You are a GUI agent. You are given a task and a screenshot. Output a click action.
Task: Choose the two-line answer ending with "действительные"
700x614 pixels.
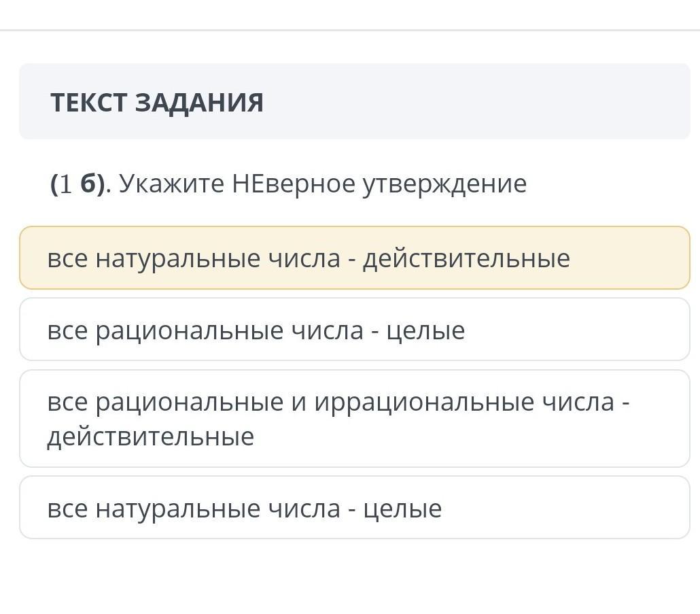tap(354, 419)
